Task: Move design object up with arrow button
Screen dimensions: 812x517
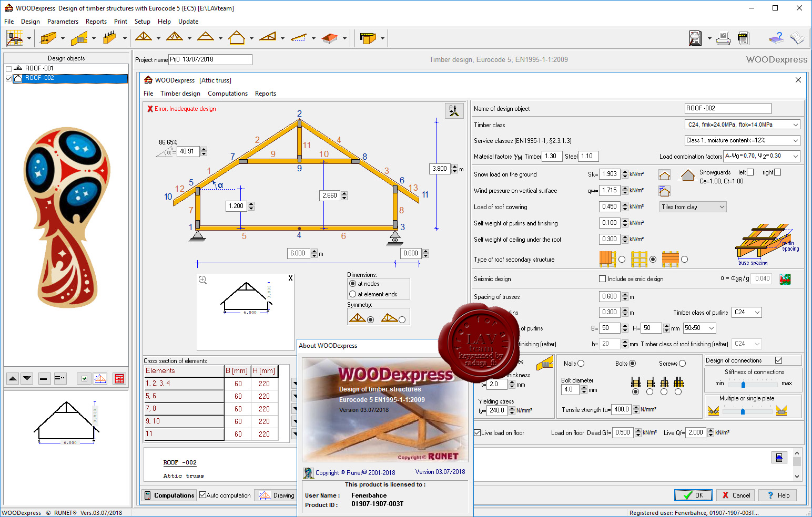Action: (13, 378)
